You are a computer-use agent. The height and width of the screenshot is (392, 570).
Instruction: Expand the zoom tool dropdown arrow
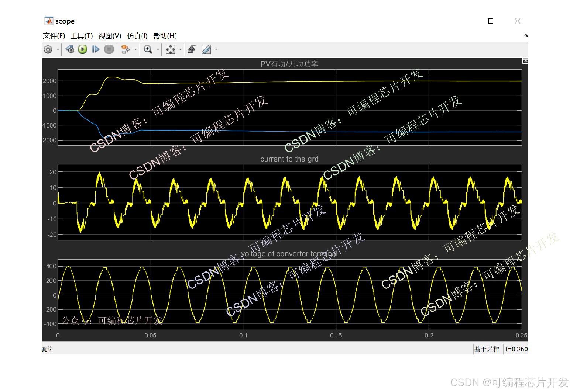click(x=158, y=49)
